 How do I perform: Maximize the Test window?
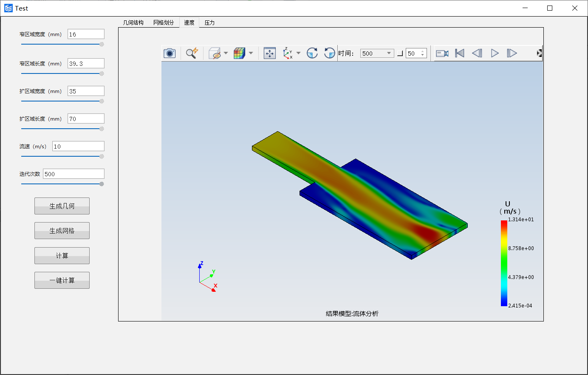pos(550,8)
